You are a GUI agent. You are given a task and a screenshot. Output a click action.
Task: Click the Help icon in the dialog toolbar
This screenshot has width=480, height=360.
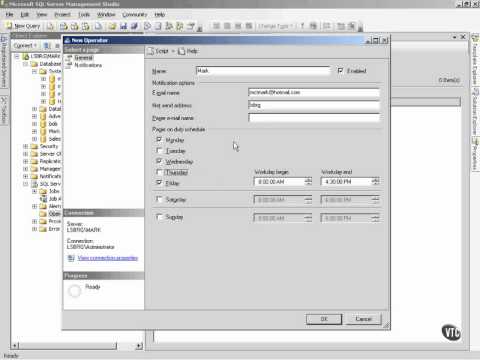coord(181,51)
